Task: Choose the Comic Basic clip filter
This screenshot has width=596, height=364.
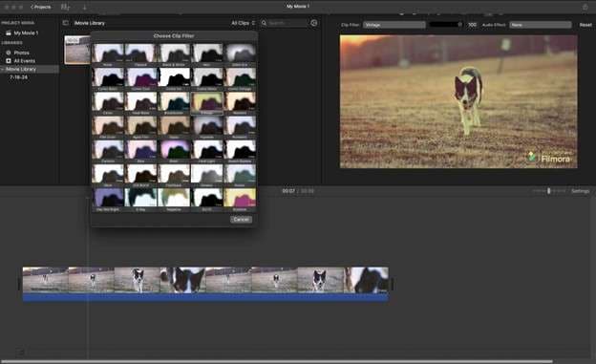Action: [108, 78]
